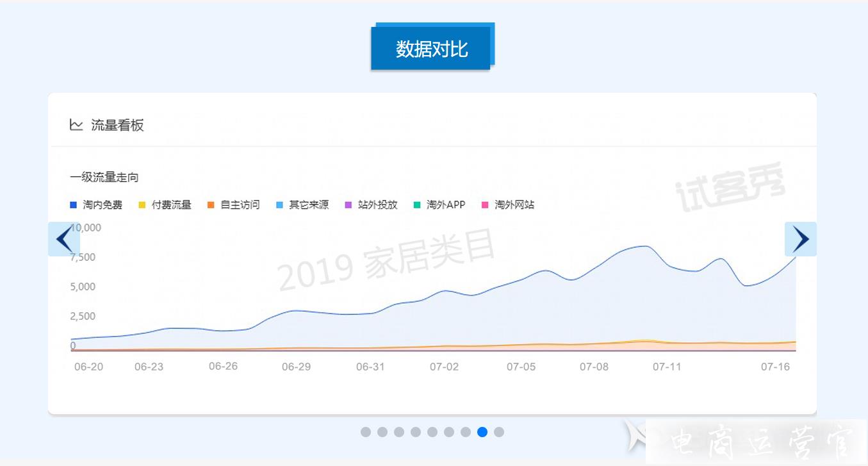Click the active blue eighth carousel dot

pos(482,432)
